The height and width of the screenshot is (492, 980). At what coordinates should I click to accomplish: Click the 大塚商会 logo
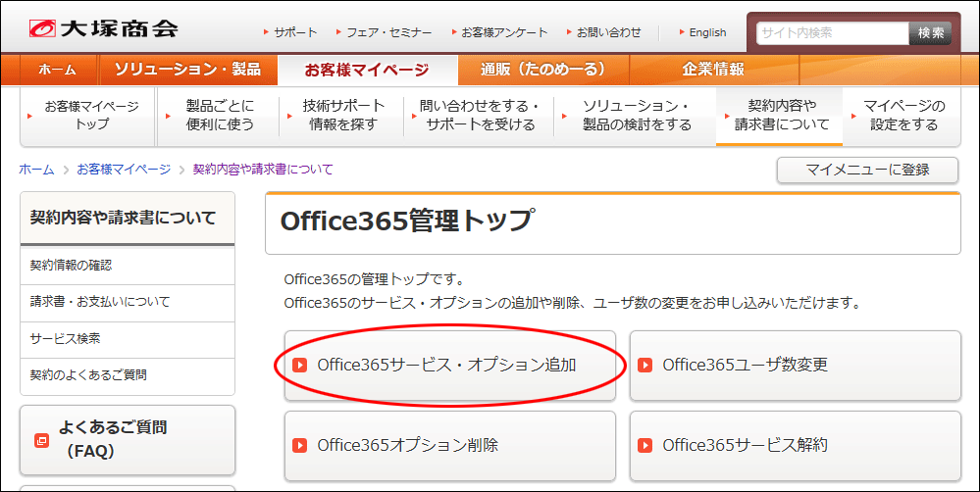click(103, 28)
